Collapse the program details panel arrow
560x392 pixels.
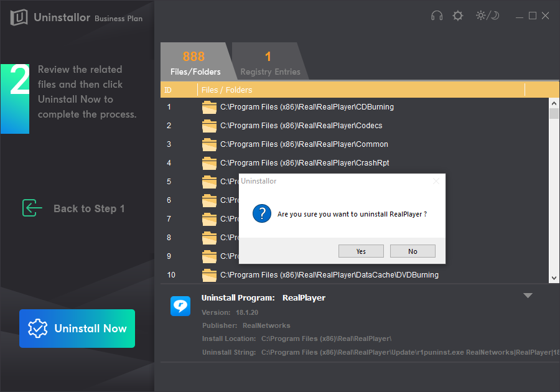[x=528, y=296]
